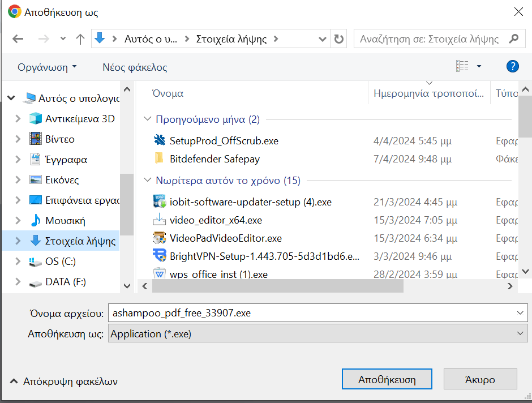Collapse the 'Αυτός ο υπολογιστής' tree node
532x403 pixels.
(11, 98)
